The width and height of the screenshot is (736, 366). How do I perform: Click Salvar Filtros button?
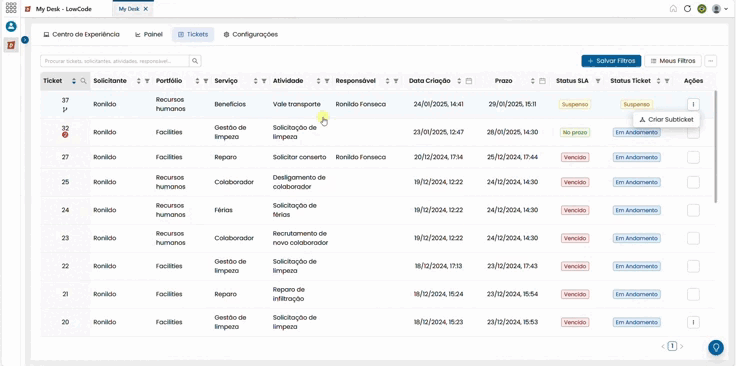[x=611, y=61]
